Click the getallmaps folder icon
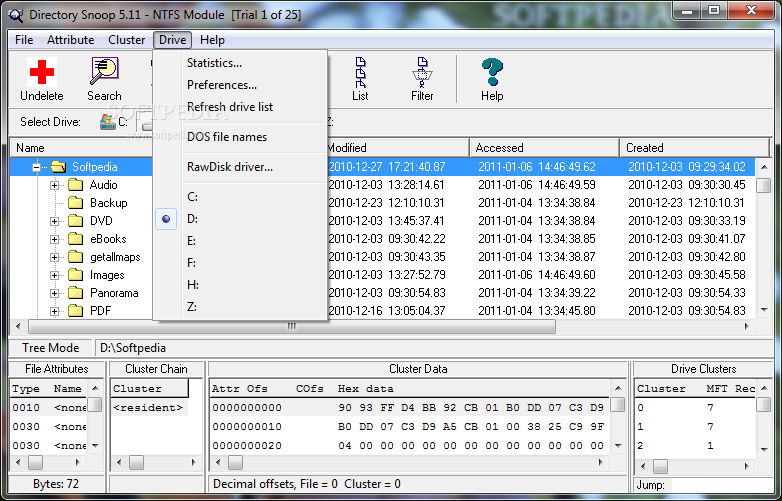 tap(75, 257)
